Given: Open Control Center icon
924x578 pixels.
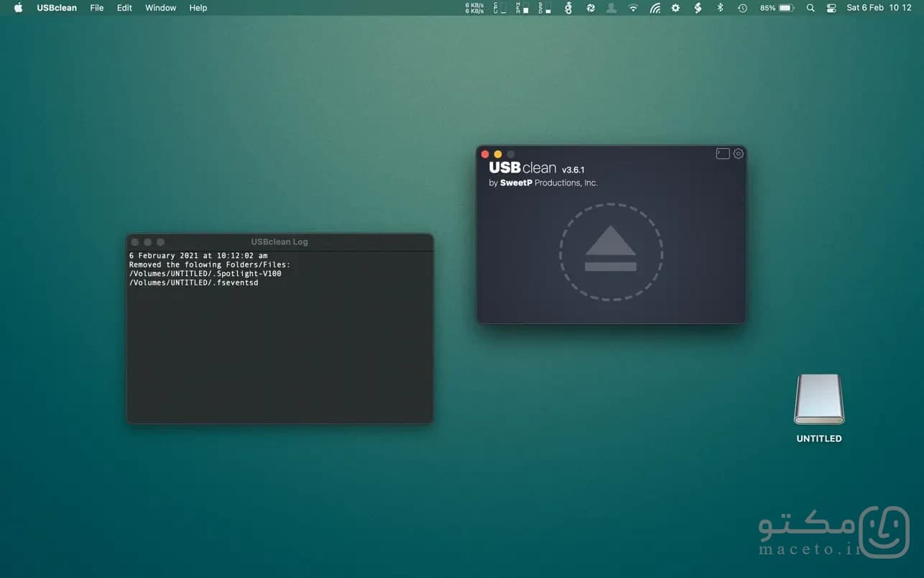Looking at the screenshot, I should [x=831, y=8].
